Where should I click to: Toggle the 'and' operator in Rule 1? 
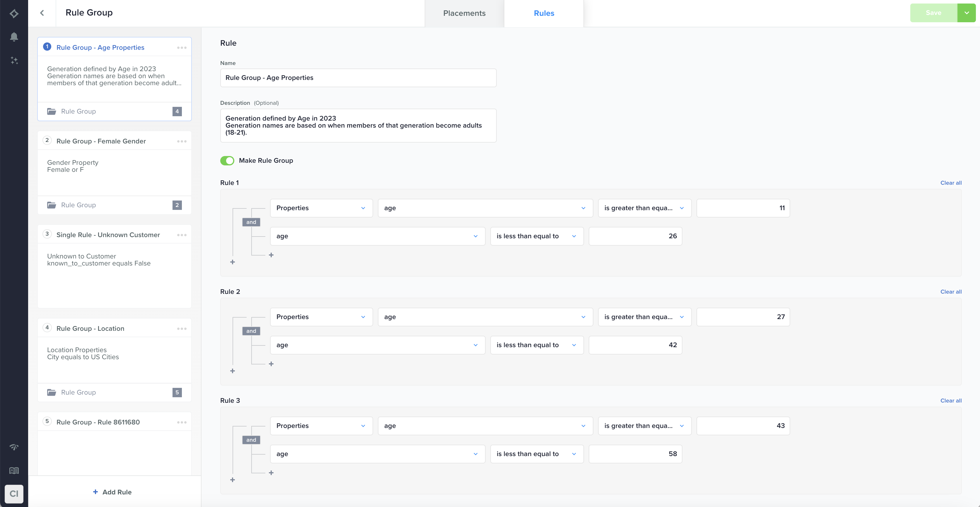(x=251, y=222)
